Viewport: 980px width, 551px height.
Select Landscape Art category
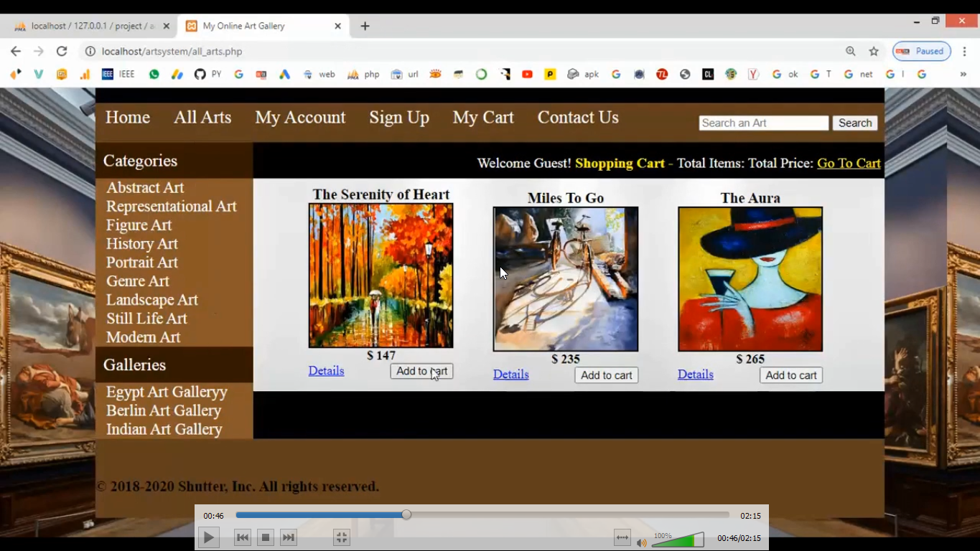[x=152, y=300]
